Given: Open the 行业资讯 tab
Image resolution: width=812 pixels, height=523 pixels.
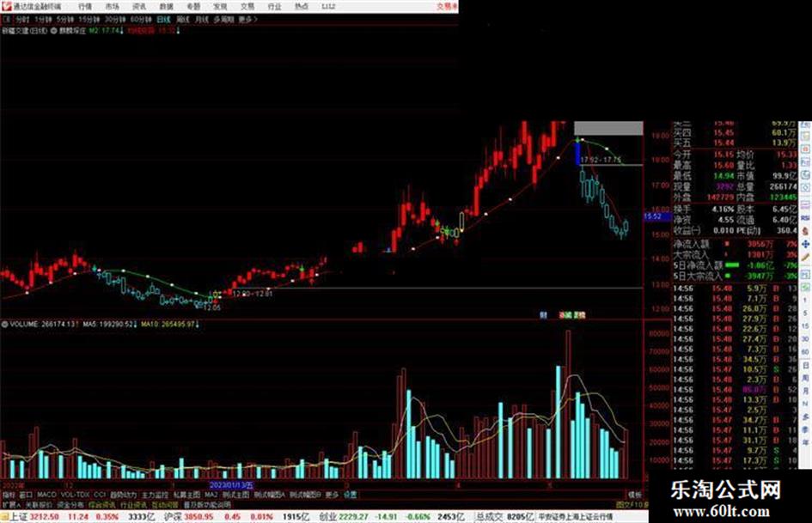Looking at the screenshot, I should coord(133,504).
